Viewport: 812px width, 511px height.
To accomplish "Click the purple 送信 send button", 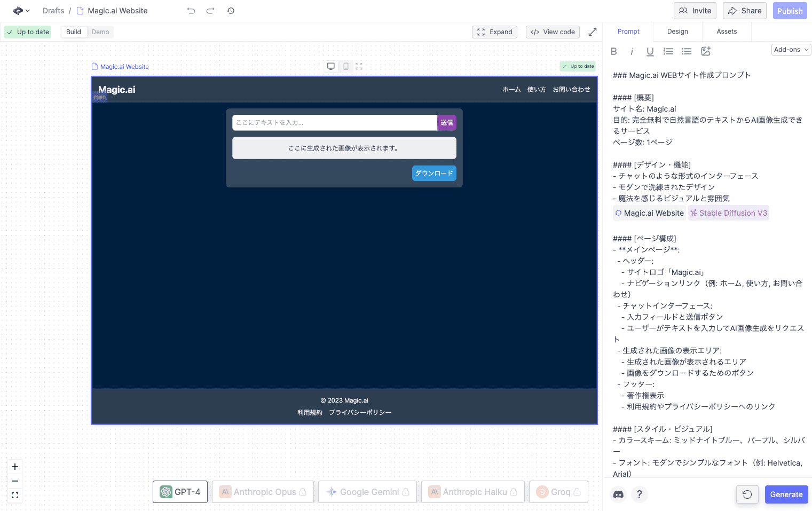I will (x=447, y=123).
